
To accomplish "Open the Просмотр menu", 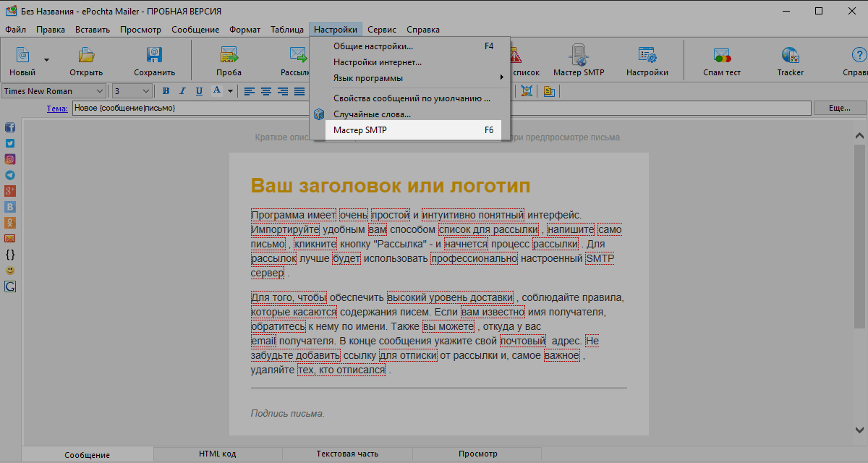I will pyautogui.click(x=141, y=30).
